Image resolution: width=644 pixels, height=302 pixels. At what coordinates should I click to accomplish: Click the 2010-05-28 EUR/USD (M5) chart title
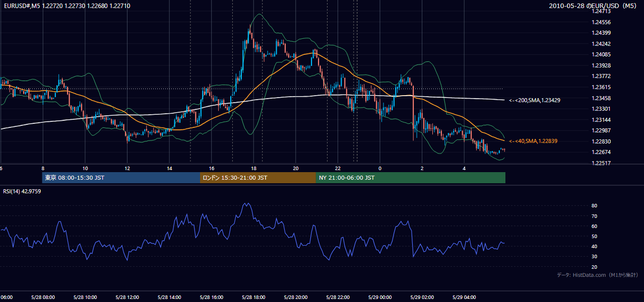point(593,6)
